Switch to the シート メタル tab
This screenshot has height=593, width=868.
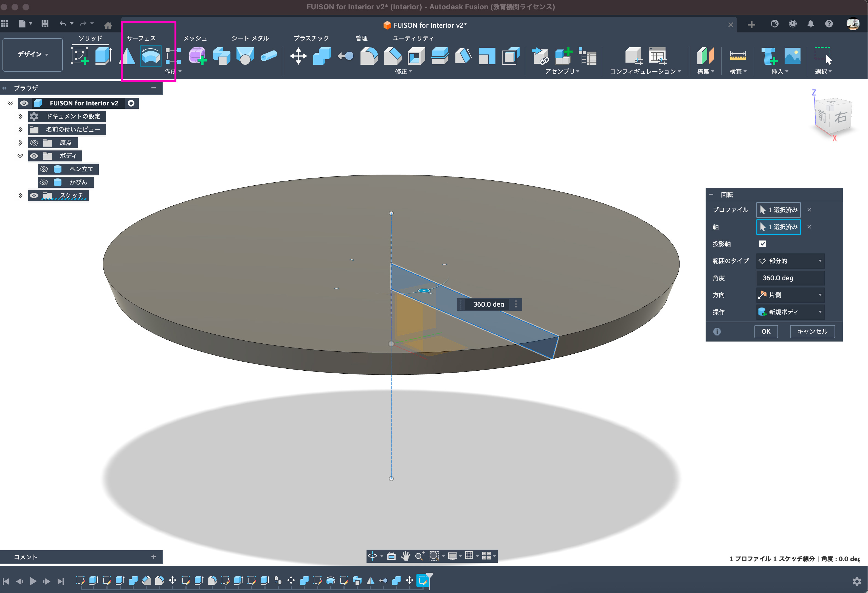(x=250, y=38)
